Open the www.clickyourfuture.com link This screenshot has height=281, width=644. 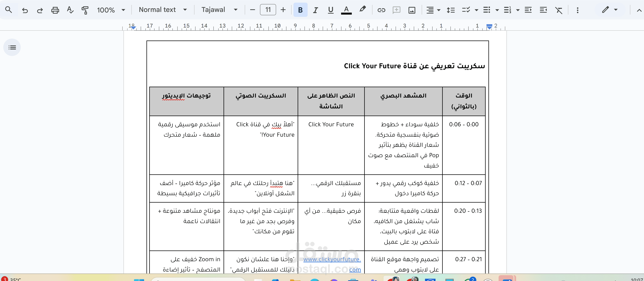(332, 264)
